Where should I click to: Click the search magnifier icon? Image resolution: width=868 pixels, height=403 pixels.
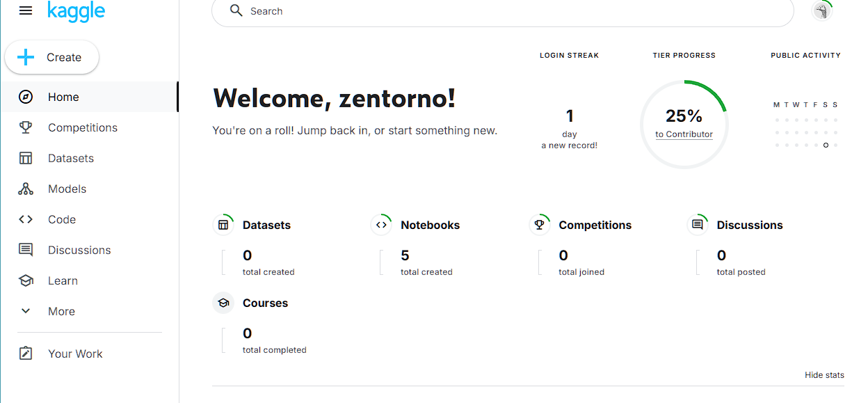click(236, 10)
